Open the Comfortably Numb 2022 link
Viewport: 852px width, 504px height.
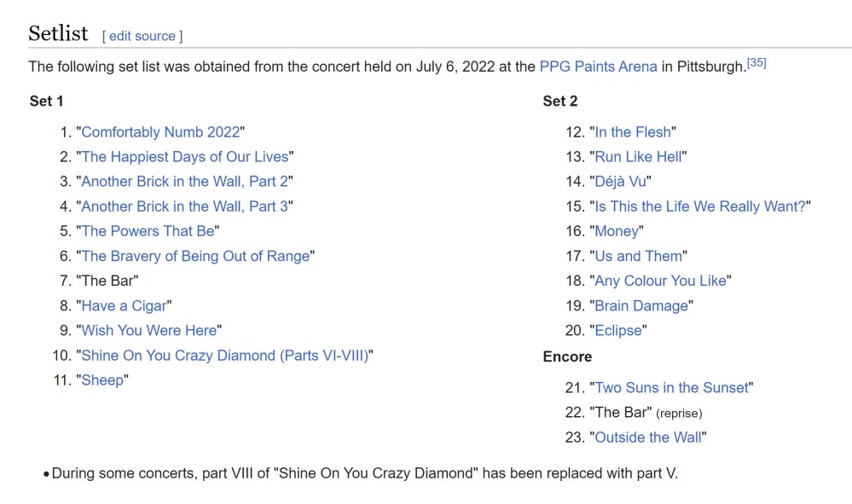pyautogui.click(x=160, y=132)
